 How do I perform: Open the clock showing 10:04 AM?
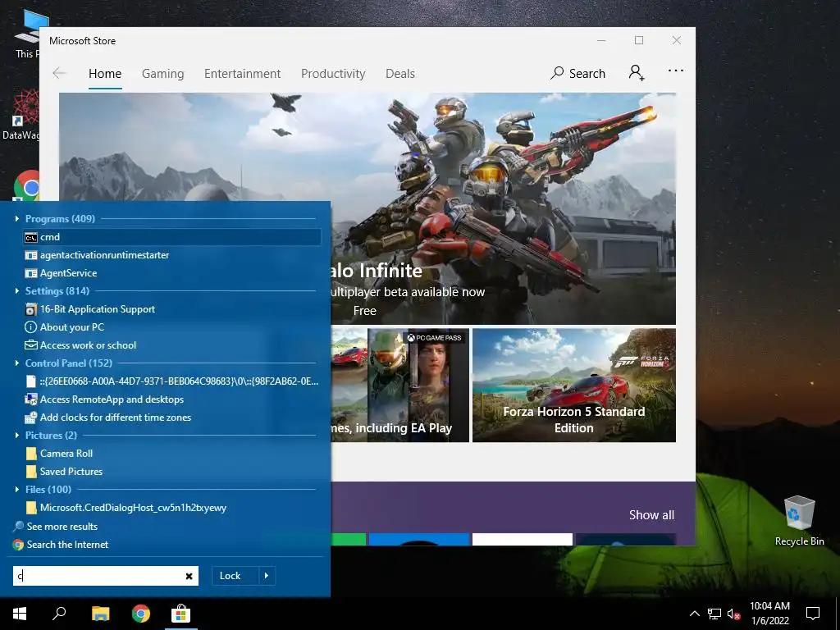769,614
